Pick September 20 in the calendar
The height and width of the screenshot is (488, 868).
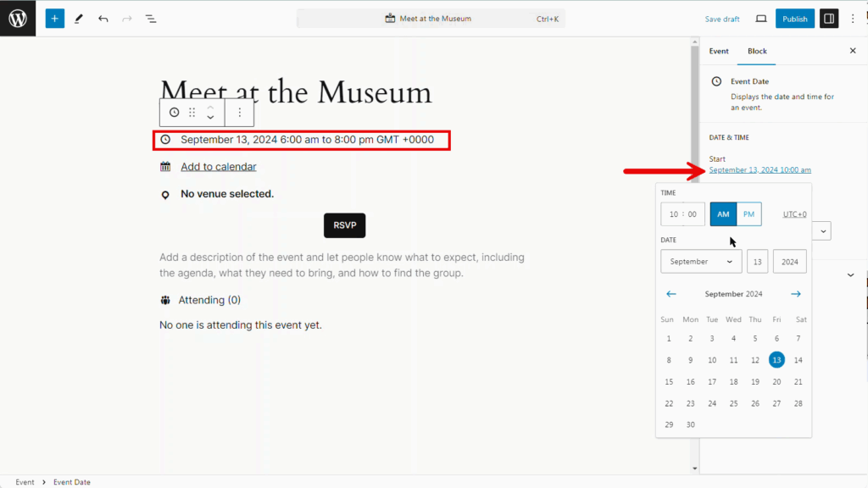tap(776, 382)
